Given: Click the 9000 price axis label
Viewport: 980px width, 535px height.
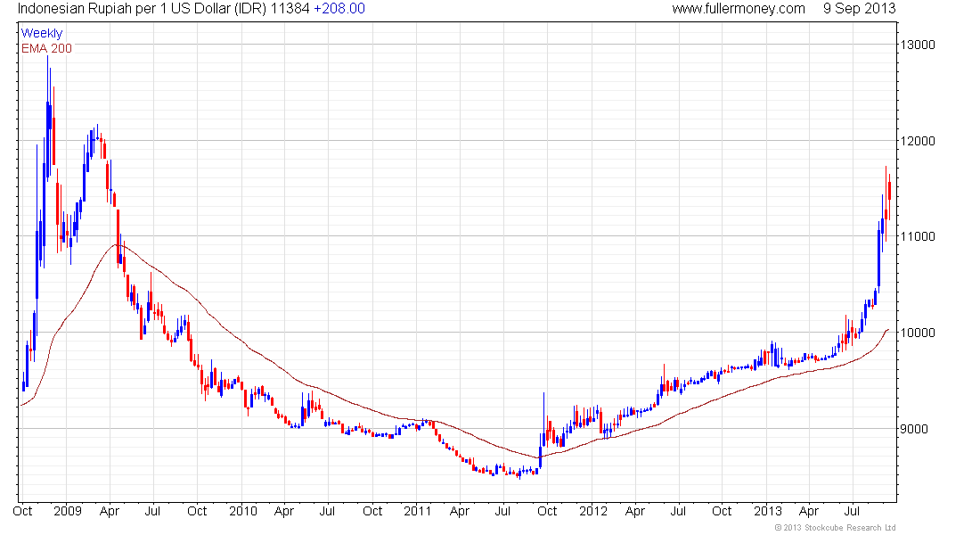Looking at the screenshot, I should [x=914, y=429].
